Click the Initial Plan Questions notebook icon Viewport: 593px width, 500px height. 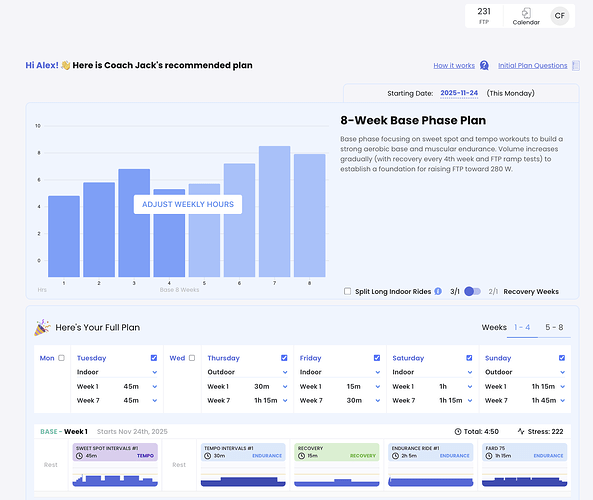point(576,65)
